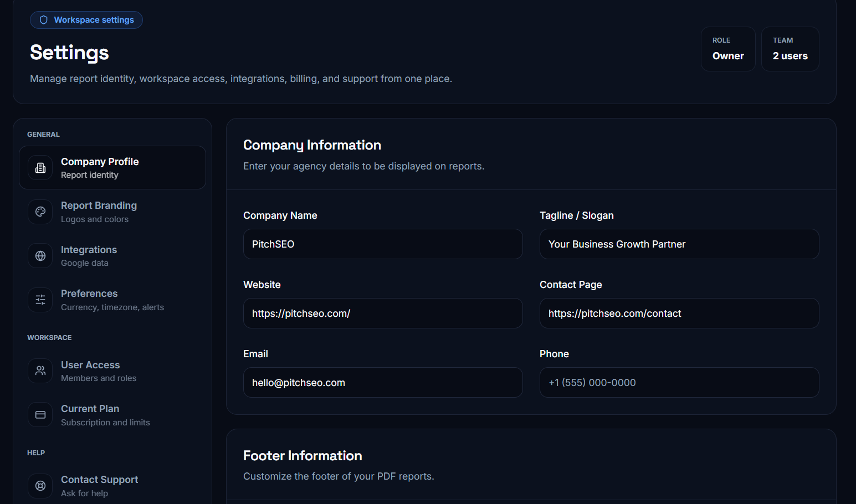Open the Preferences section
Viewport: 856px width, 504px height.
click(x=112, y=300)
